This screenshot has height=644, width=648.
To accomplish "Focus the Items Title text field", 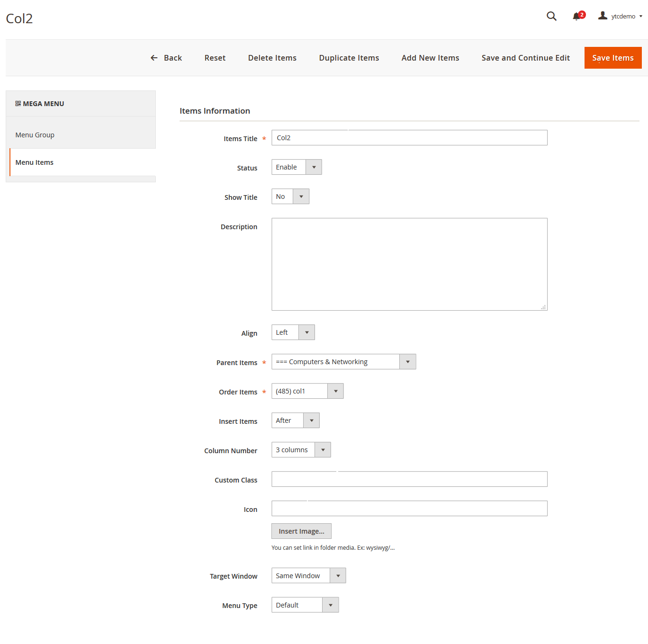I will [409, 138].
